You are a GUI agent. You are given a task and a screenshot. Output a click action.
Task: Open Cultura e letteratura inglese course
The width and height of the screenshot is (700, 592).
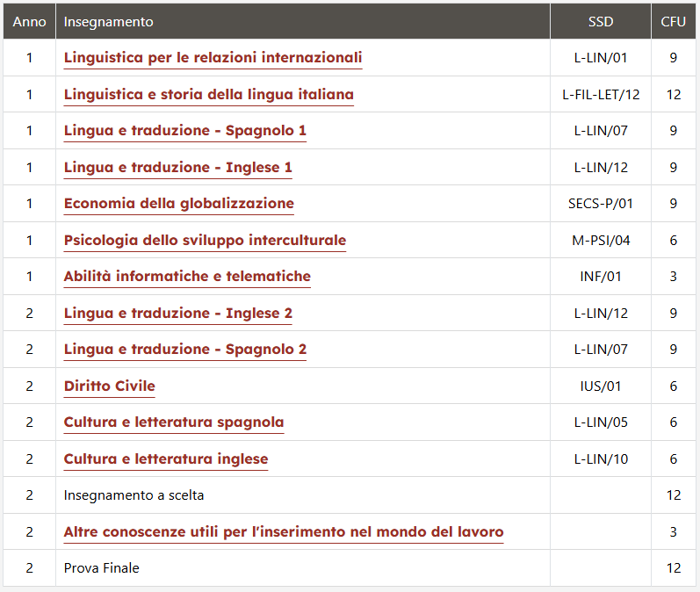(166, 459)
